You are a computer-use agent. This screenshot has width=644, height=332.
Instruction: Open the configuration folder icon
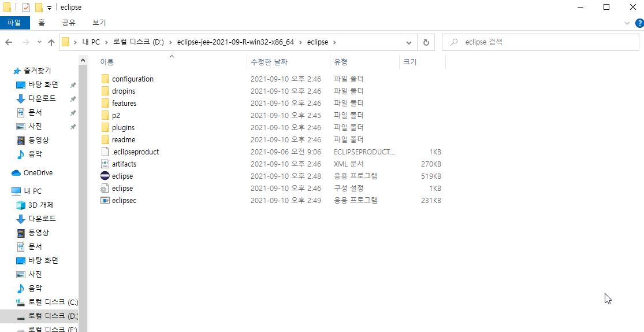click(x=105, y=79)
